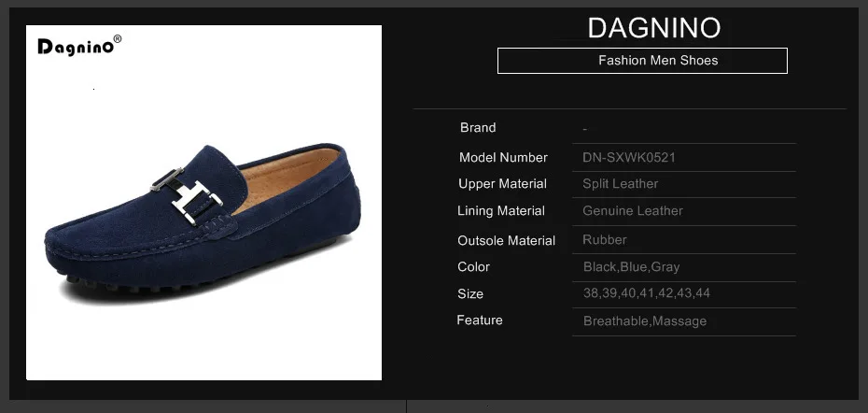Click the Outsole Material label
Image resolution: width=868 pixels, height=413 pixels.
point(506,240)
